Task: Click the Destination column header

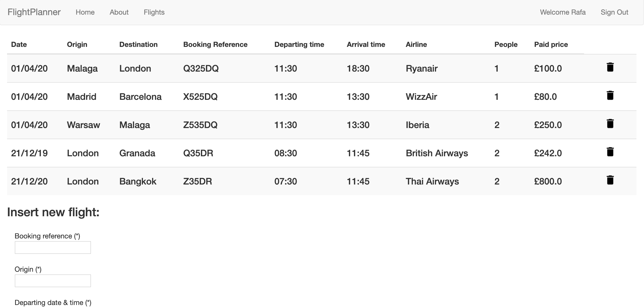Action: 138,44
